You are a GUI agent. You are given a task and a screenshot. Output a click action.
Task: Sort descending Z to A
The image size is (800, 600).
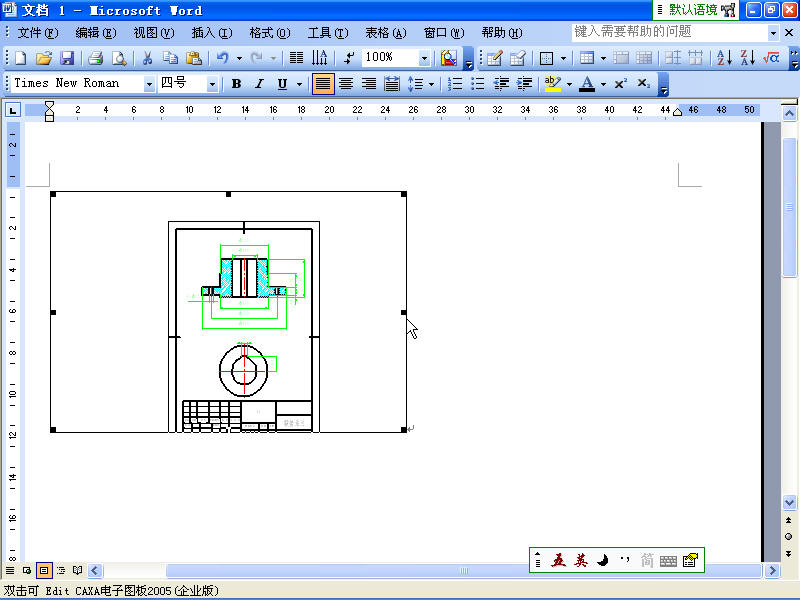point(747,58)
